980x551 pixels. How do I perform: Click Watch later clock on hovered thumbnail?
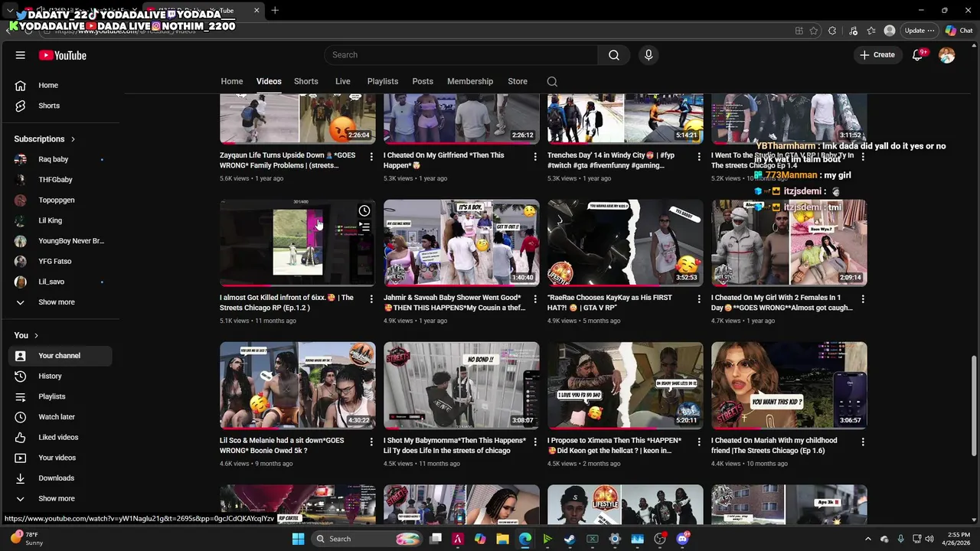(364, 211)
